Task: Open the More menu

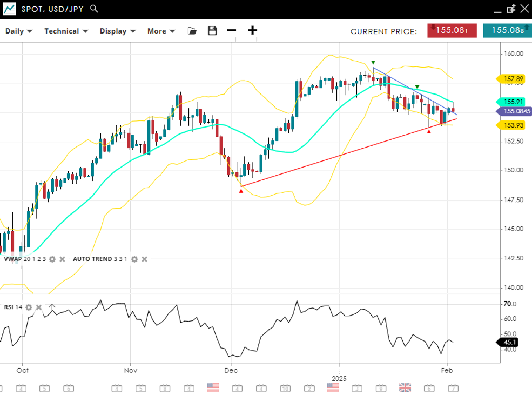Action: pos(161,31)
